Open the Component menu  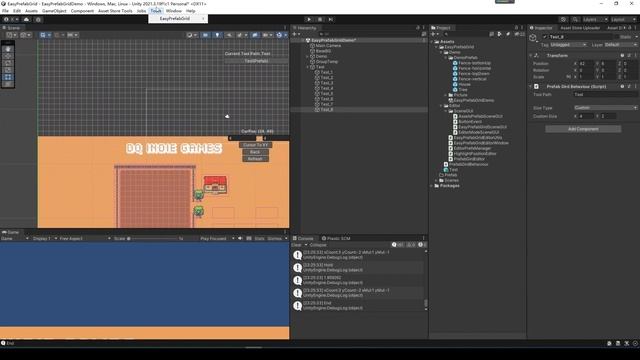(x=82, y=11)
